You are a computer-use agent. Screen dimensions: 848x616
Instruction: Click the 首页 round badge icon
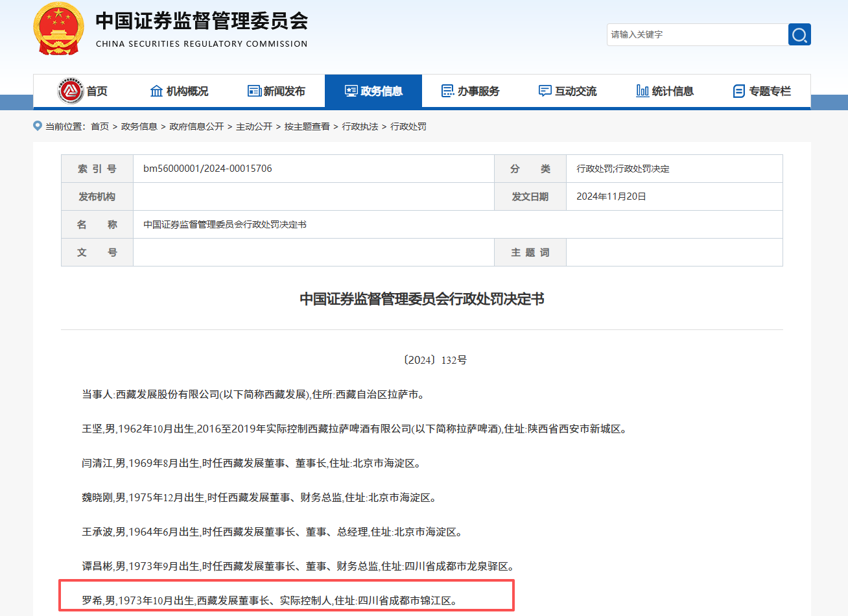[71, 91]
